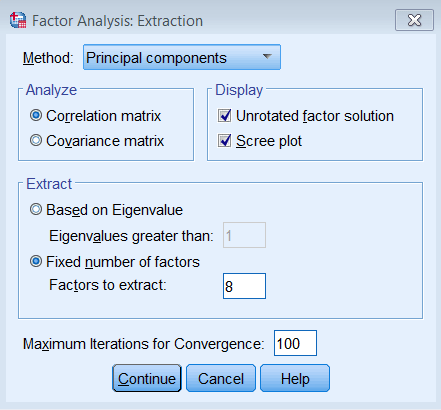Select the Correlation matrix radio button
The image size is (441, 410).
[x=36, y=116]
